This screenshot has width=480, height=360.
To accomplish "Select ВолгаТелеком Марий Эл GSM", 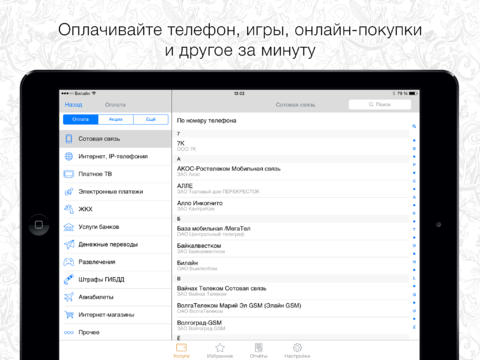I will click(291, 308).
